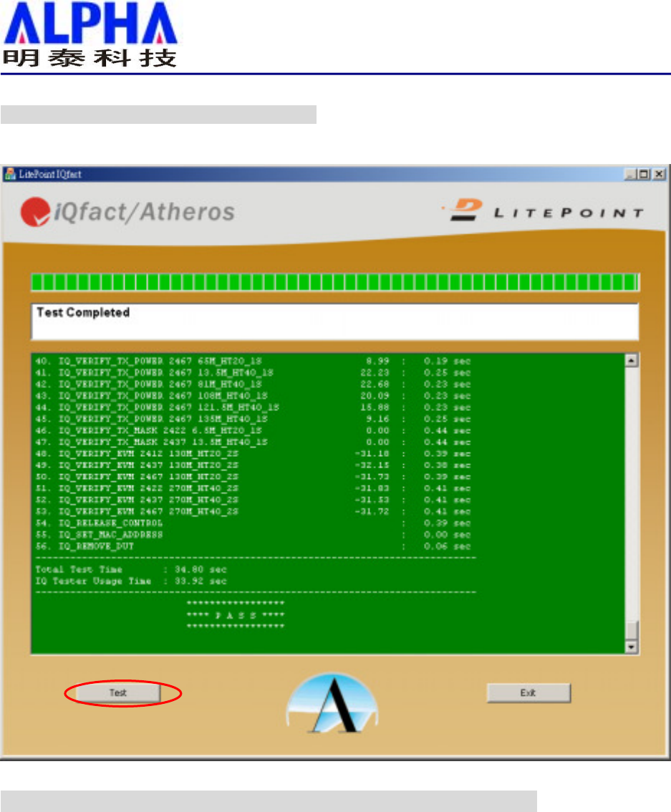This screenshot has width=671, height=812.
Task: Select log row 45 TX_POWER 135M_HT40
Action: (x=253, y=418)
